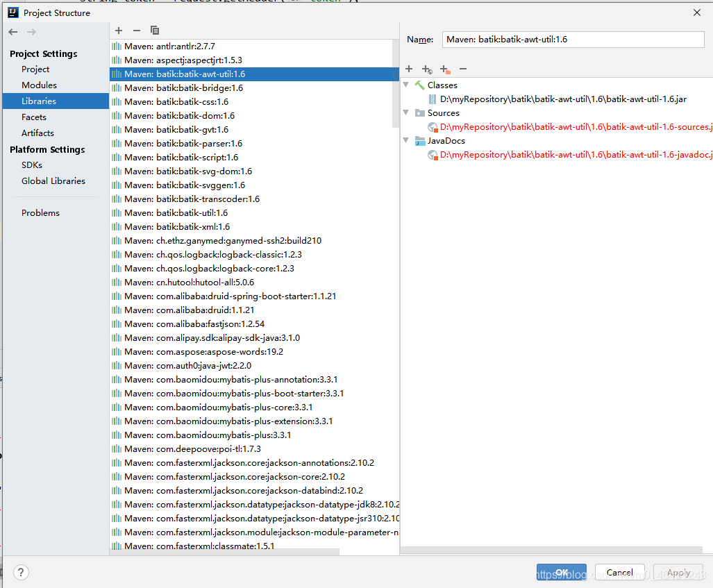Select the batik-awt-util-1.6-javadoc path entry
This screenshot has width=713, height=588.
576,155
